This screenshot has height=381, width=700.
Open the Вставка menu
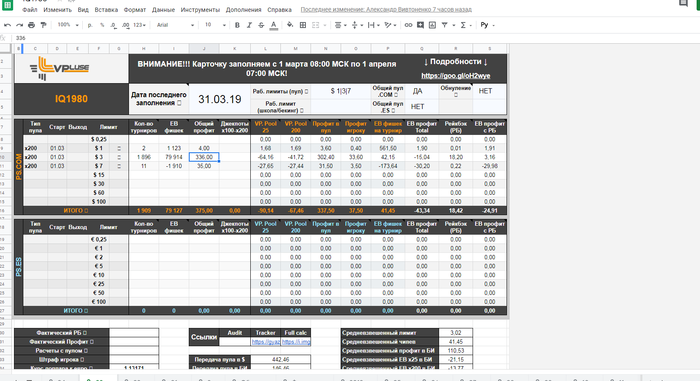pos(106,9)
